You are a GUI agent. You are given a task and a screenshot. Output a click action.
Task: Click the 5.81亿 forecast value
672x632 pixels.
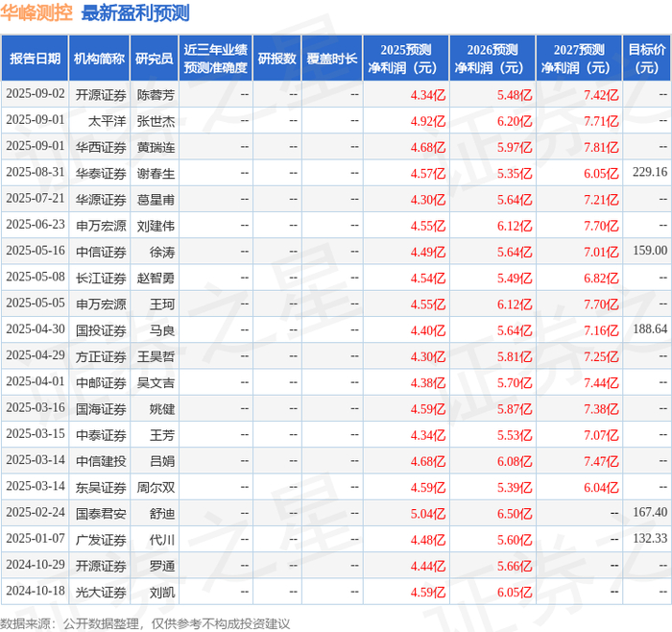tap(515, 356)
